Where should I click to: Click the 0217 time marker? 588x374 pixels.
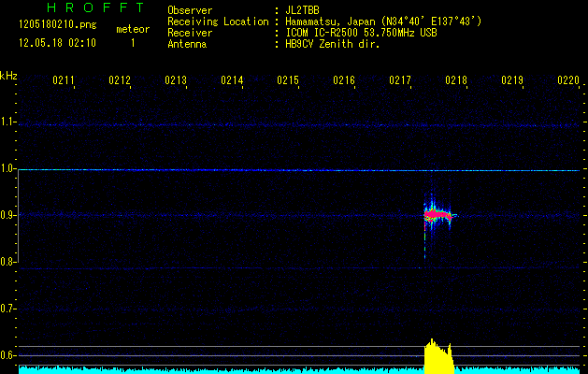400,81
